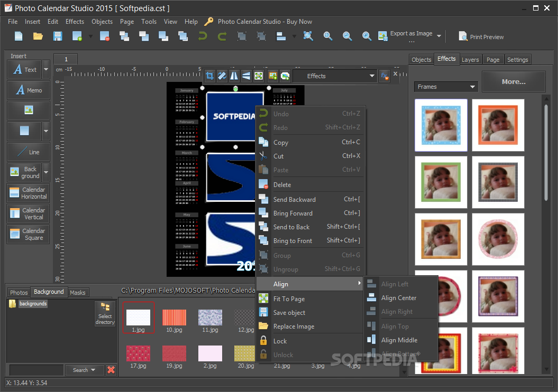Expand the Text insert dropdown arrow

coord(46,69)
